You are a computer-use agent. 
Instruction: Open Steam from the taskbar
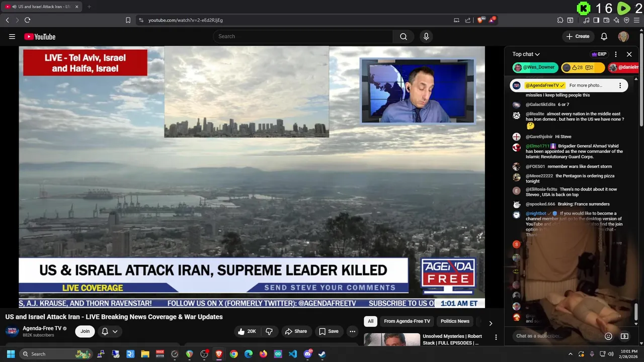tap(322, 354)
